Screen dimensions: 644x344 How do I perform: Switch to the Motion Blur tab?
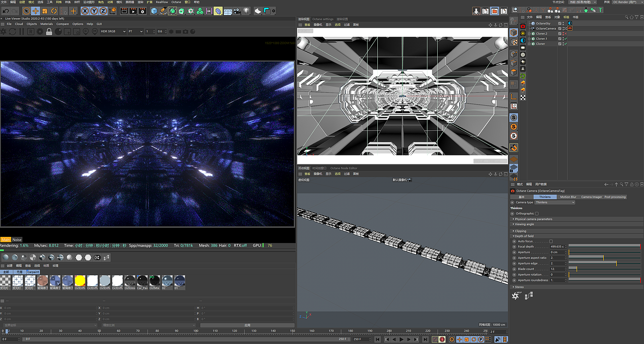click(x=568, y=197)
